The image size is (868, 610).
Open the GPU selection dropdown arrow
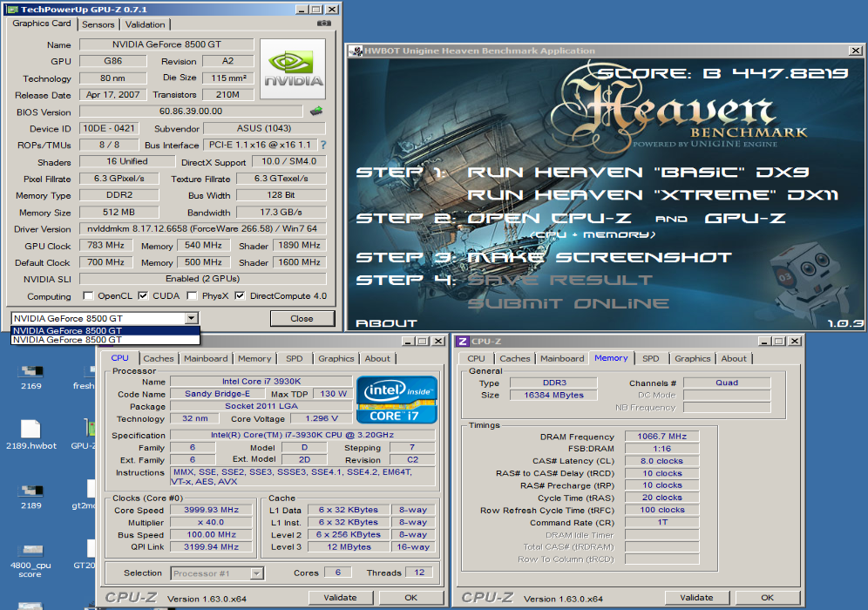pyautogui.click(x=192, y=318)
